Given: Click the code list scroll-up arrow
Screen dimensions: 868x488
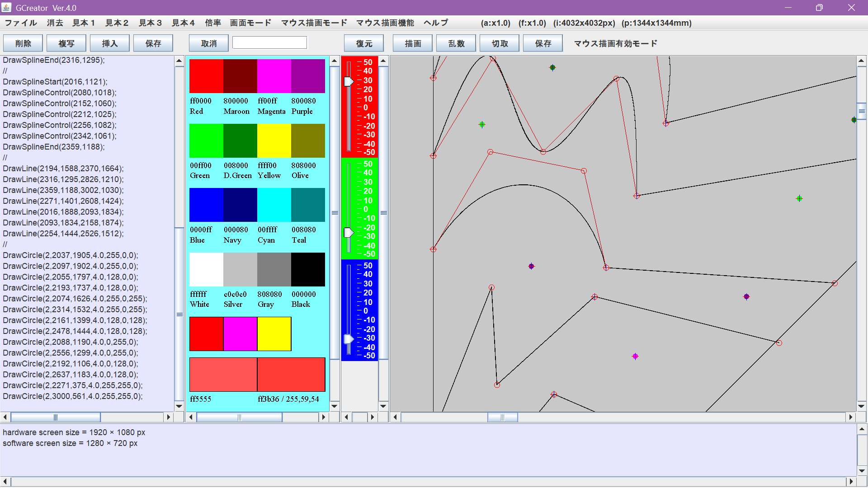Looking at the screenshot, I should tap(179, 61).
